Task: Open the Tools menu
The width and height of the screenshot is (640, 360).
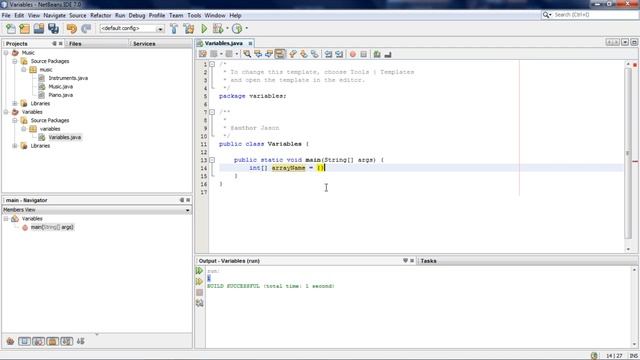Action: coord(194,16)
